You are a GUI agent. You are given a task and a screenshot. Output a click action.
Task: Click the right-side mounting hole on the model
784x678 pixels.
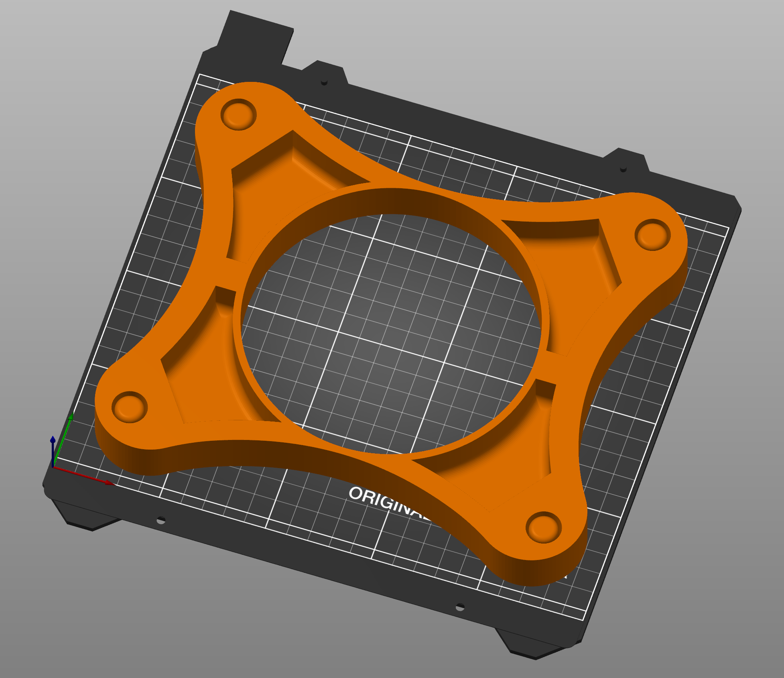[652, 235]
